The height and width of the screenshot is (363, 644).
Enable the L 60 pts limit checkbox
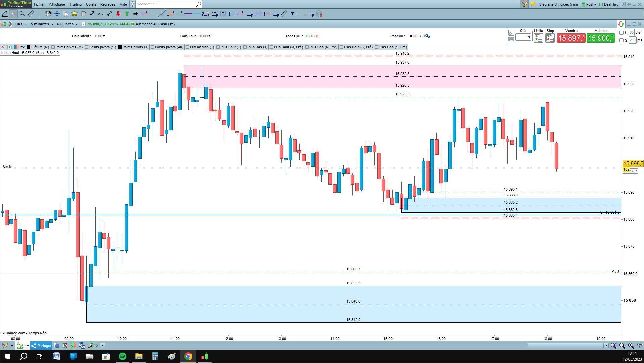click(x=622, y=33)
